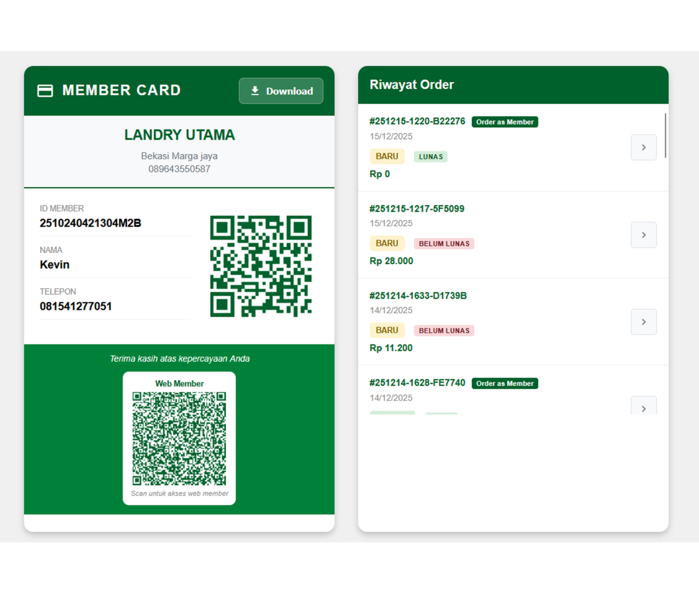Click the LANDRY UTAMA store title
Image resolution: width=699 pixels, height=616 pixels.
pos(179,135)
